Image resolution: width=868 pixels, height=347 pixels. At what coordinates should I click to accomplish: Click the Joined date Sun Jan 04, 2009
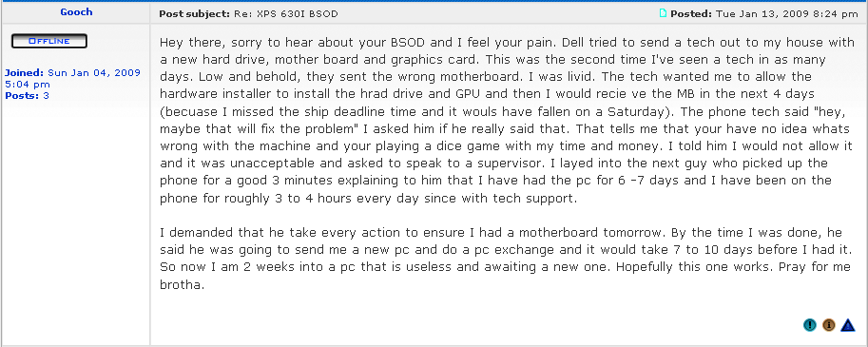tap(94, 73)
